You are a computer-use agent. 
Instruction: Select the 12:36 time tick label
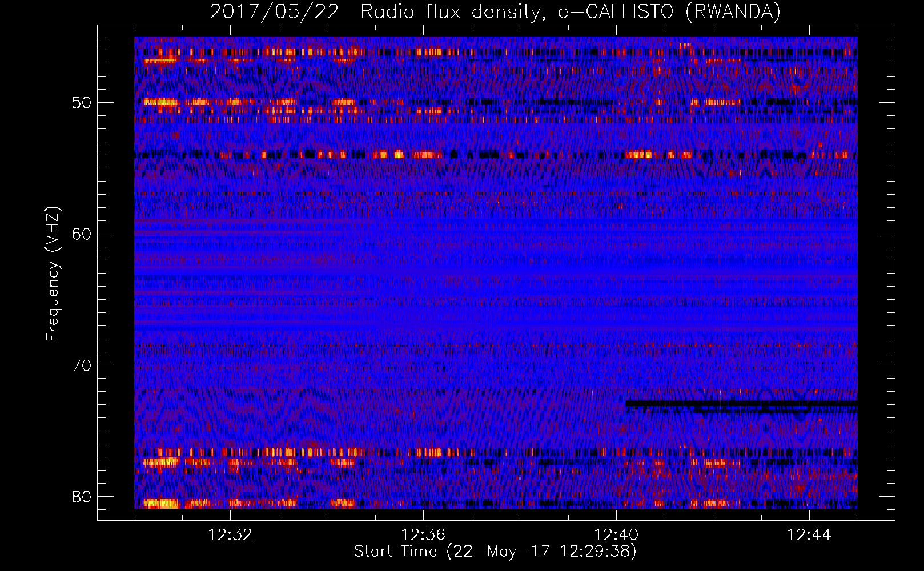[x=423, y=535]
